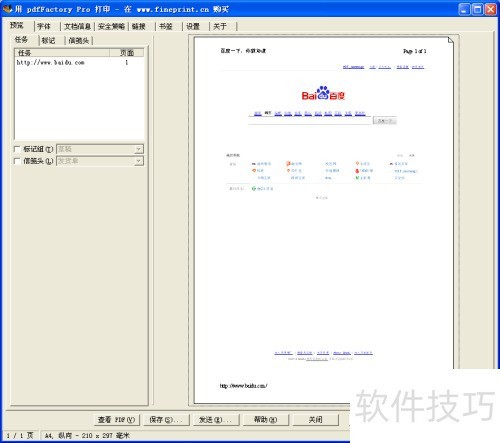This screenshot has width=500, height=443.
Task: Click the search button in previewed page
Action: point(385,120)
